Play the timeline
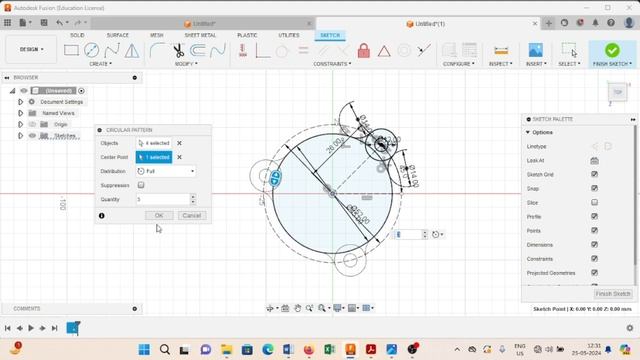The width and height of the screenshot is (640, 360). tap(31, 328)
